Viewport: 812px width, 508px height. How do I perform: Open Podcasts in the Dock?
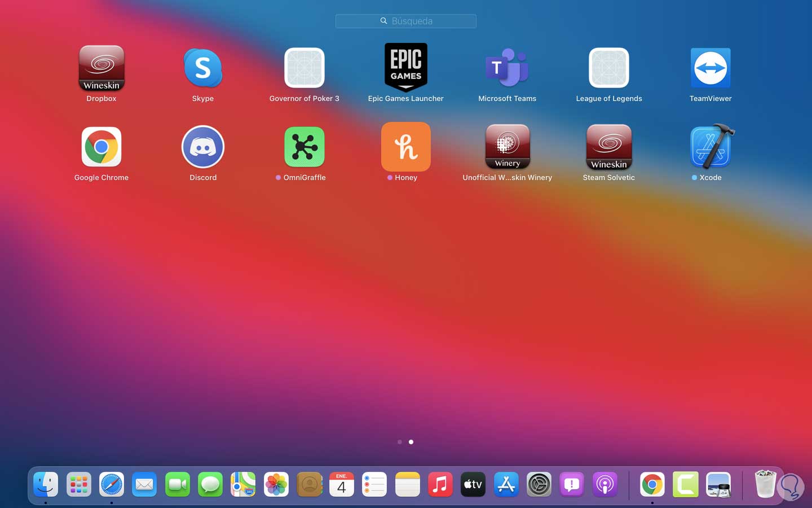point(605,484)
